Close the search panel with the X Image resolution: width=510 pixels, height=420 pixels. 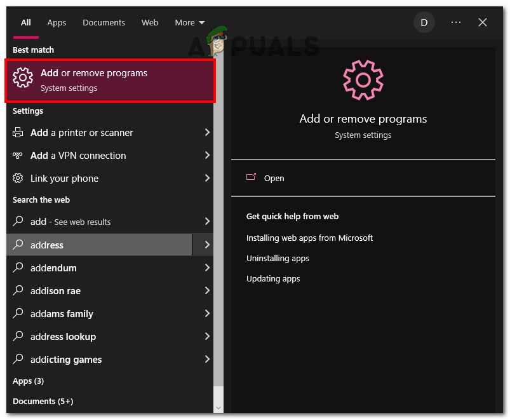pyautogui.click(x=482, y=22)
